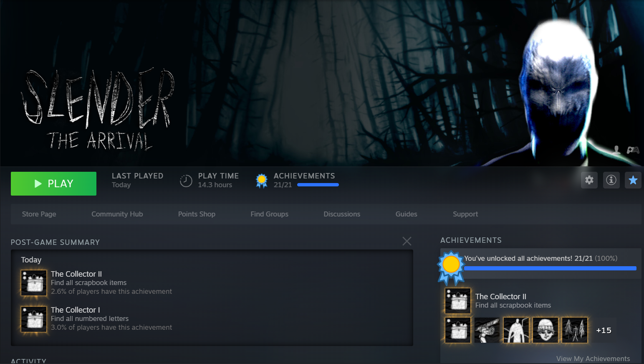Click the PLAY TIME 14.3 hours text

[x=218, y=180]
